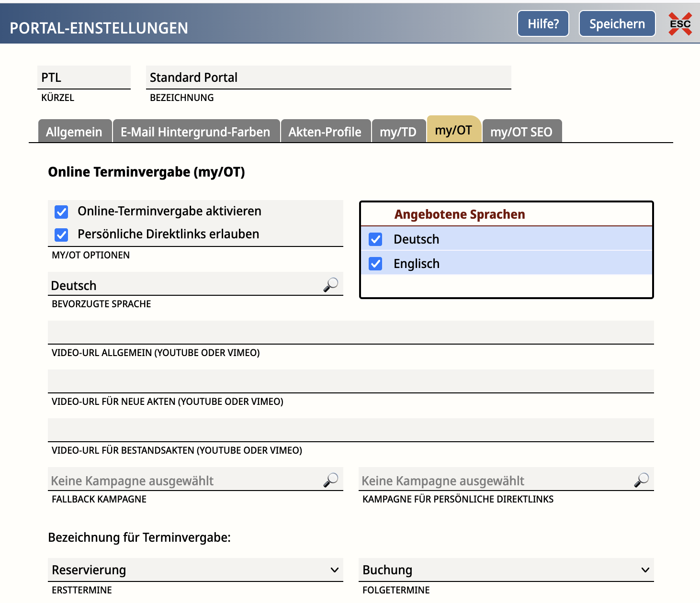
Task: Disable Online-Terminvergabe aktivieren checkbox
Action: coord(61,212)
